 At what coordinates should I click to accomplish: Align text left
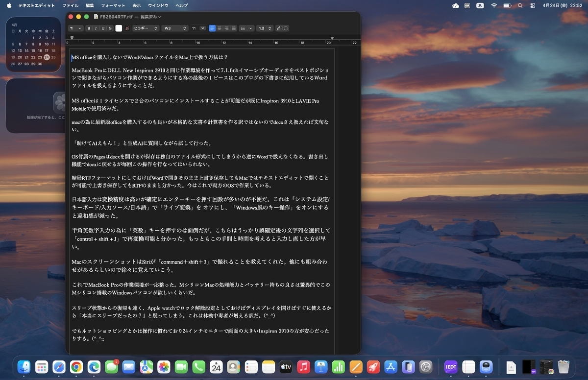pyautogui.click(x=212, y=28)
